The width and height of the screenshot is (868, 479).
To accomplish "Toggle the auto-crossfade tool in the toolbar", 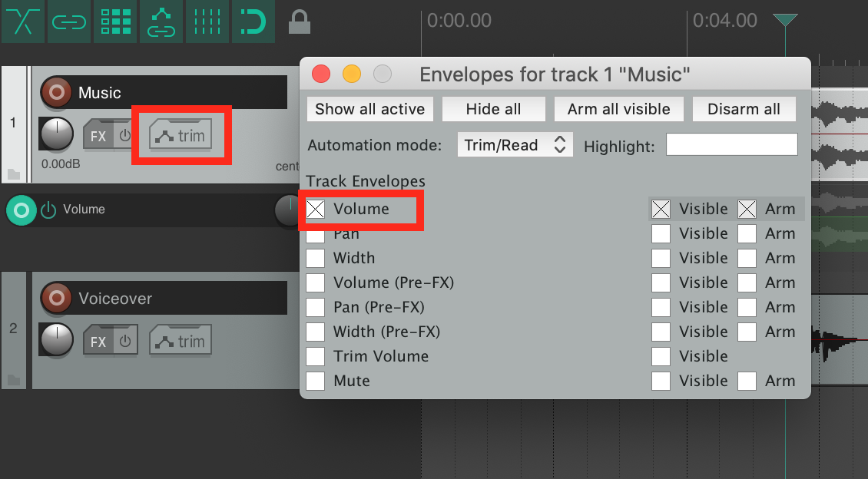I will 23,21.
